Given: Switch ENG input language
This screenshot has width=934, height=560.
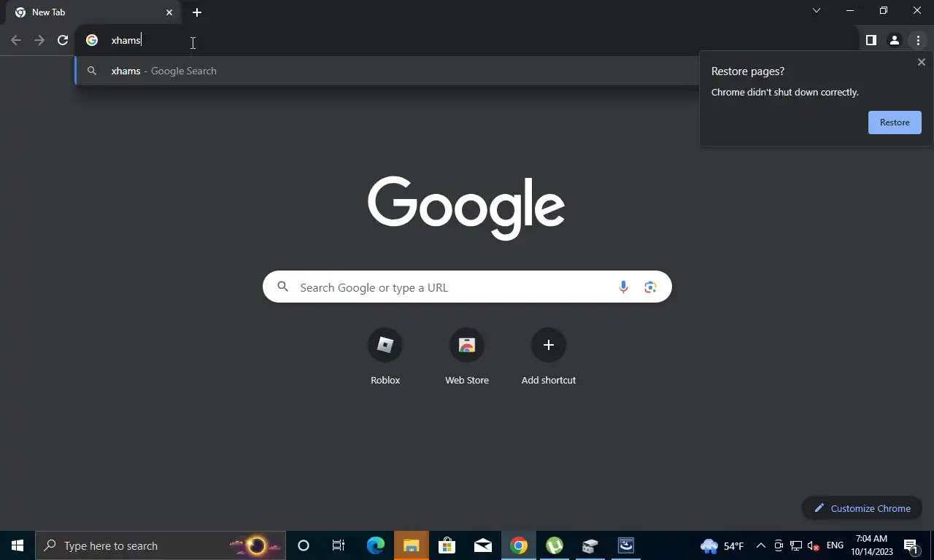Looking at the screenshot, I should click(835, 545).
